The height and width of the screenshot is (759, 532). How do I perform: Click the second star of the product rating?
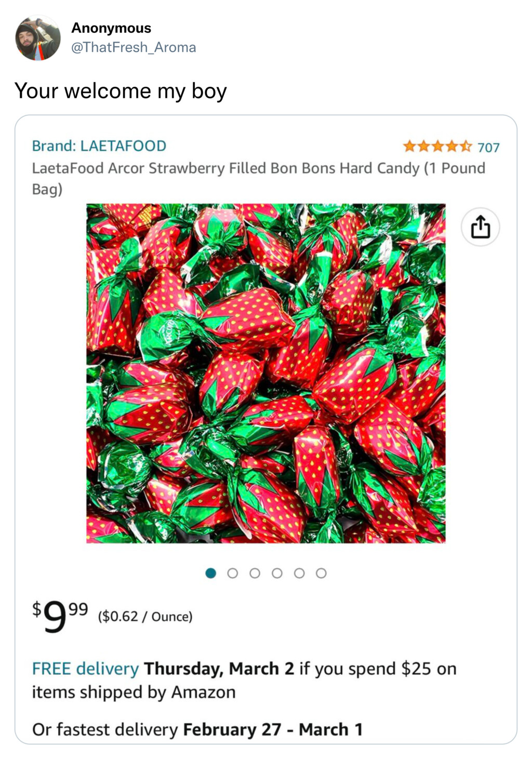pyautogui.click(x=424, y=147)
